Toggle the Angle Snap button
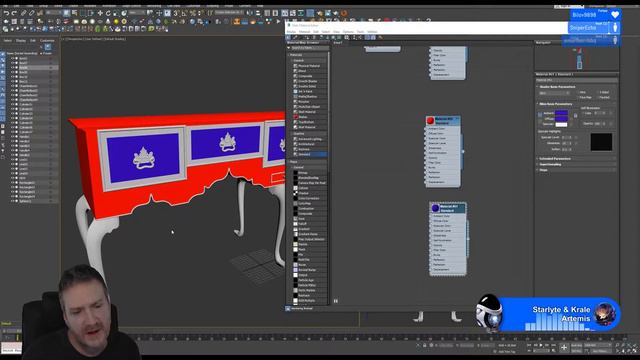640x360 pixels. click(184, 13)
